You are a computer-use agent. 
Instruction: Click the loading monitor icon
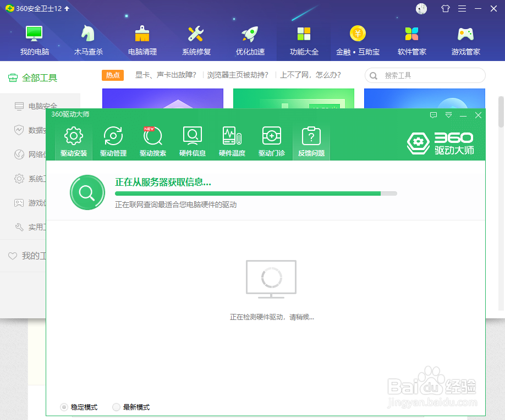tap(271, 279)
